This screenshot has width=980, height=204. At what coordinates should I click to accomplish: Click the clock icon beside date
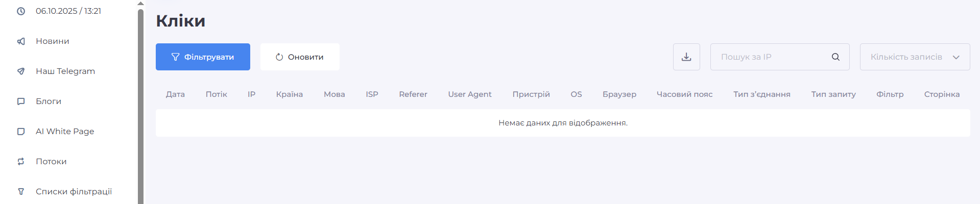coord(21,11)
